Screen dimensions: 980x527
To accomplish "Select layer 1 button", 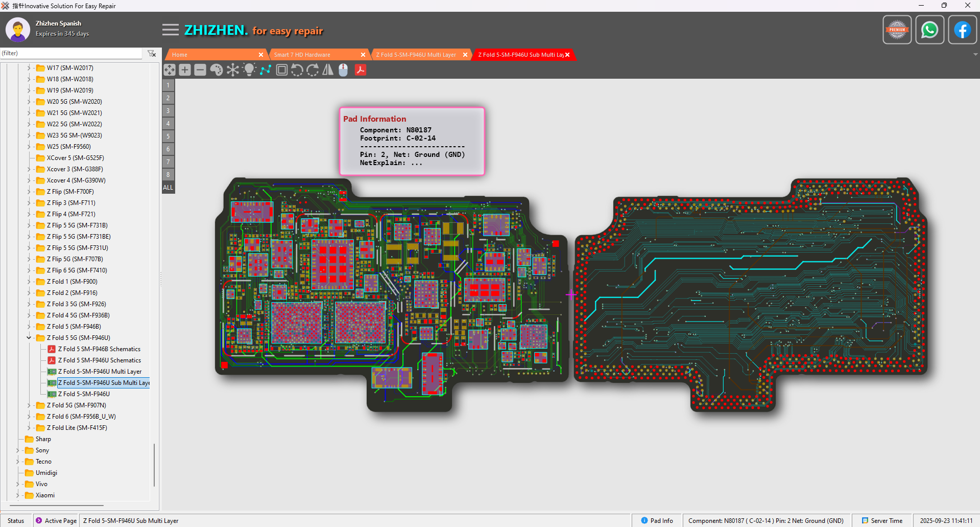I will click(168, 85).
